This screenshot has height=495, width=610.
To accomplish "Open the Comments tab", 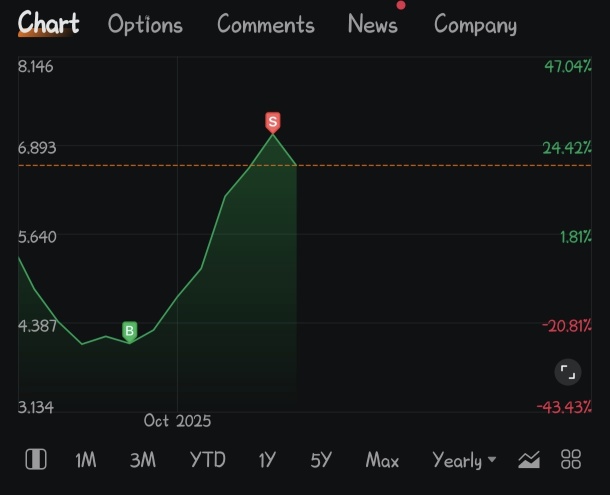I will [x=265, y=25].
